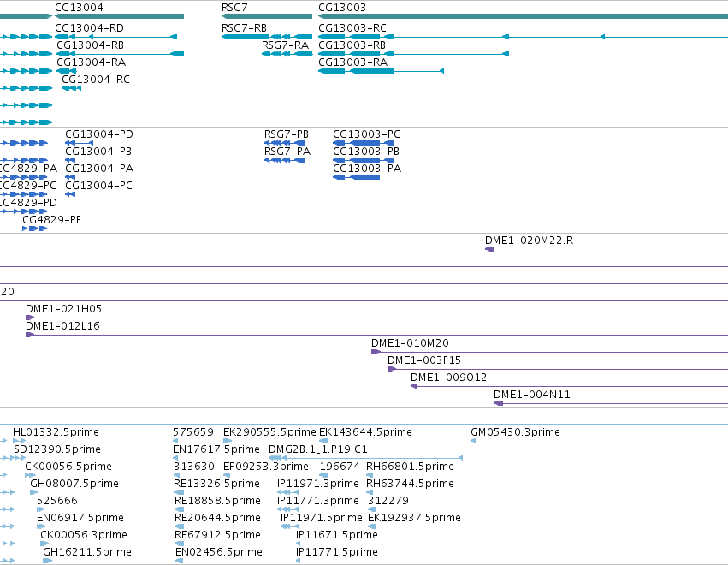Image resolution: width=728 pixels, height=565 pixels.
Task: Pick protein CG13003-PA
Action: tap(357, 177)
